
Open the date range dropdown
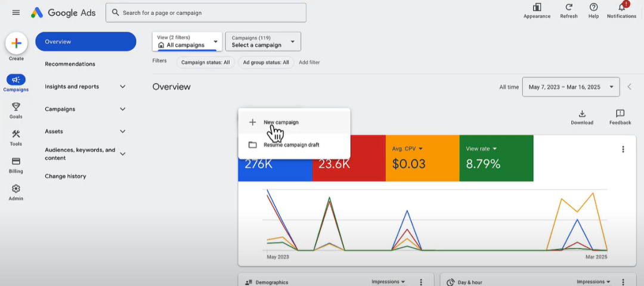click(571, 87)
